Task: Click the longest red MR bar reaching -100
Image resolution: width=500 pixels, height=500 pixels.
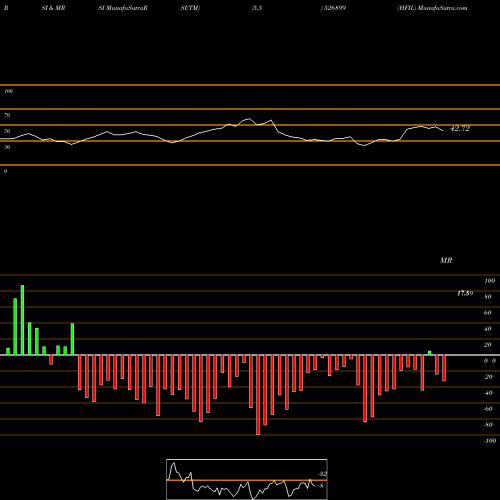Action: (x=258, y=395)
